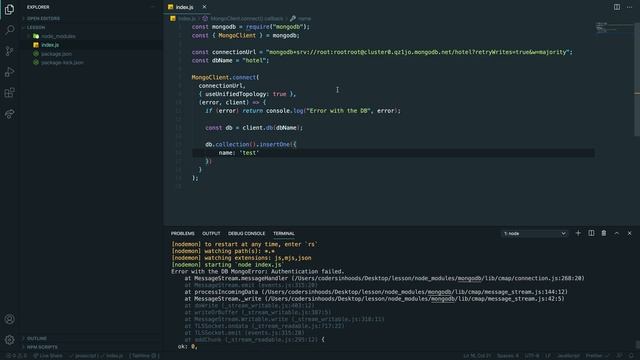Viewport: 640px width, 360px height.
Task: Expand the NPM Scripts section
Action: [x=42, y=347]
